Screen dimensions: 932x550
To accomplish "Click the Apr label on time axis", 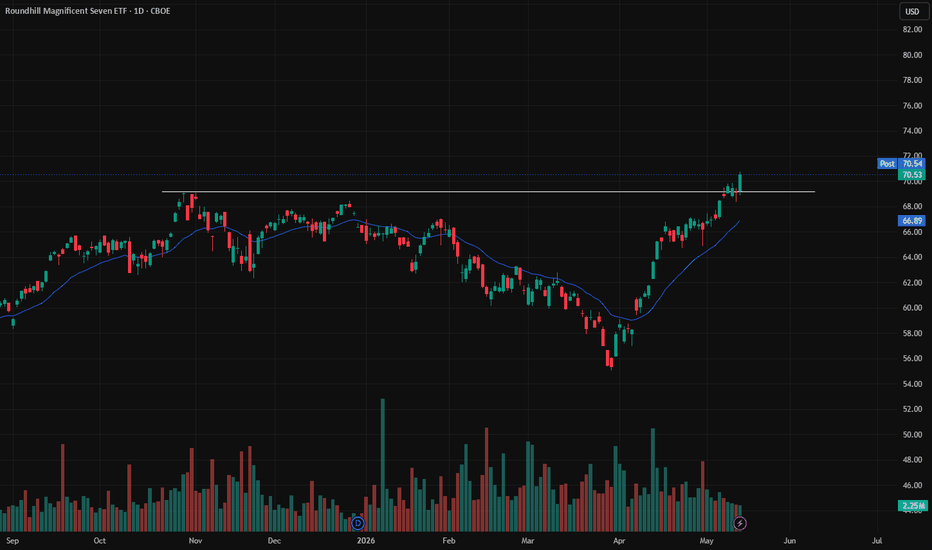I will 619,540.
